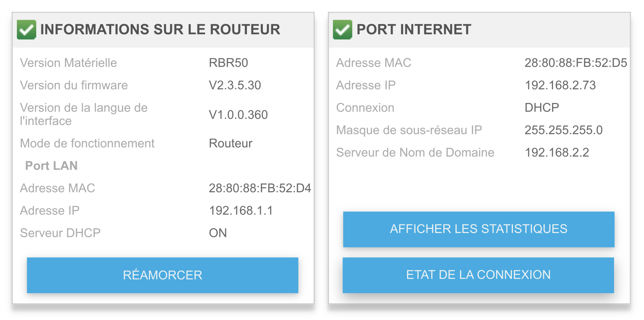The width and height of the screenshot is (644, 320).
Task: Select the hardware version RBR50 text
Action: pos(228,63)
